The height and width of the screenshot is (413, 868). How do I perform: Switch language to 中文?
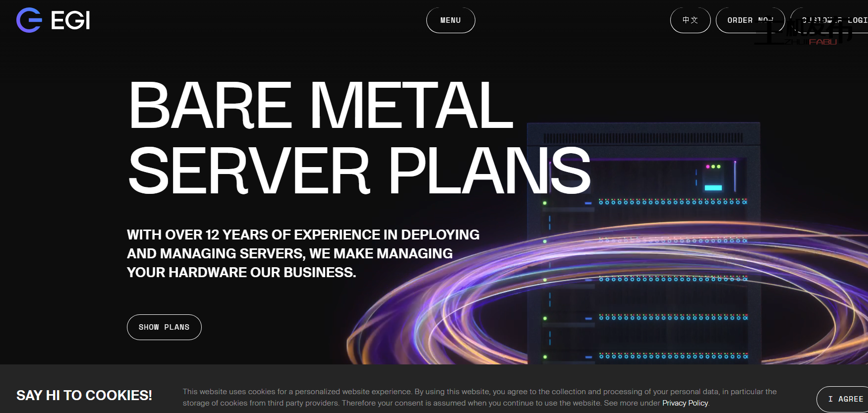tap(690, 20)
